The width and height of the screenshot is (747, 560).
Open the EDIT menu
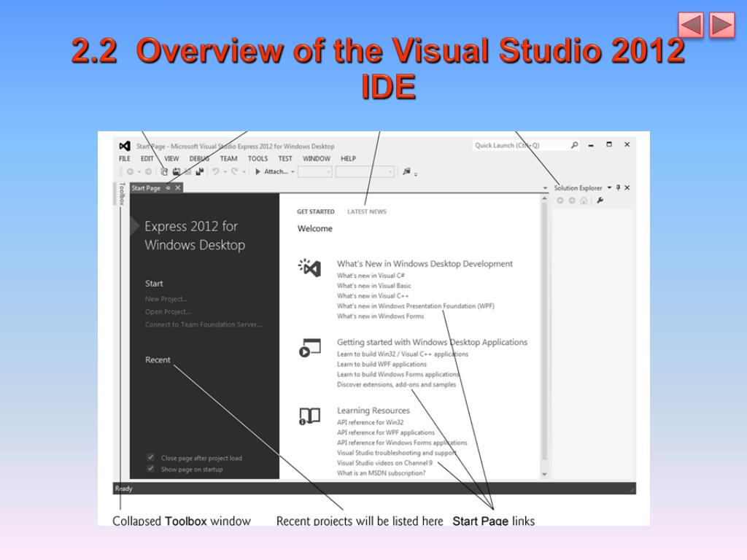pos(147,158)
